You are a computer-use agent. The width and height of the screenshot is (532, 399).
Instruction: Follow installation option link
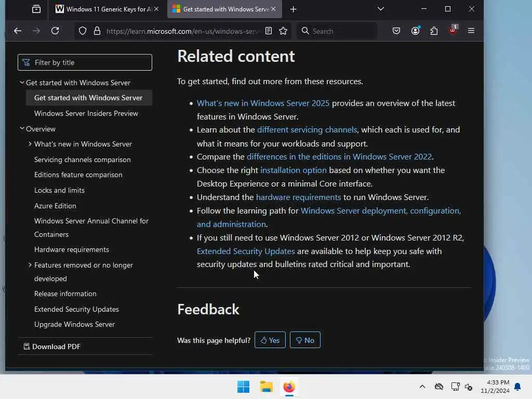[294, 170]
